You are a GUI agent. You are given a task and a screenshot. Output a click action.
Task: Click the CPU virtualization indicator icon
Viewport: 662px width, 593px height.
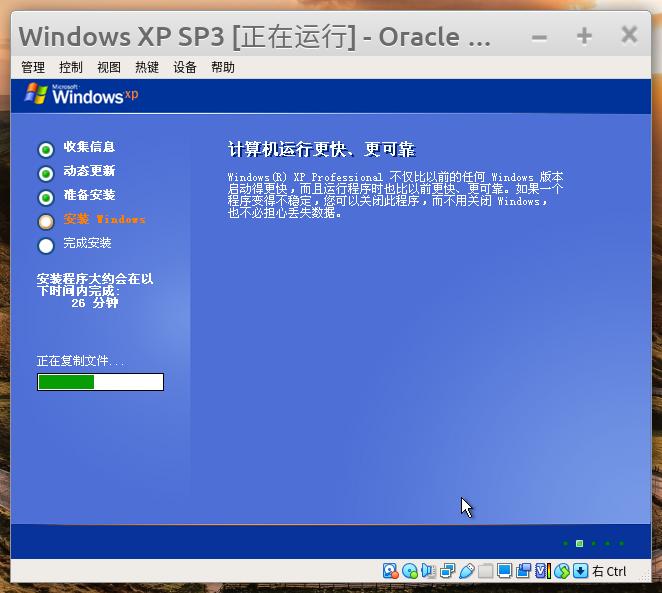click(543, 571)
